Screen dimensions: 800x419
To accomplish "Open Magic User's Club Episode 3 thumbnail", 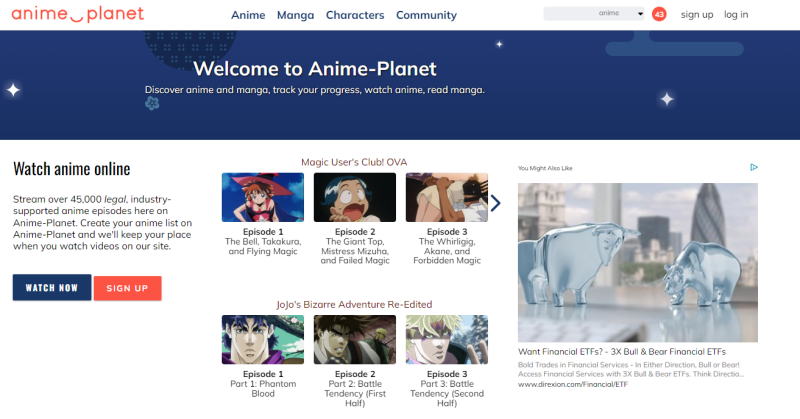I will click(447, 197).
